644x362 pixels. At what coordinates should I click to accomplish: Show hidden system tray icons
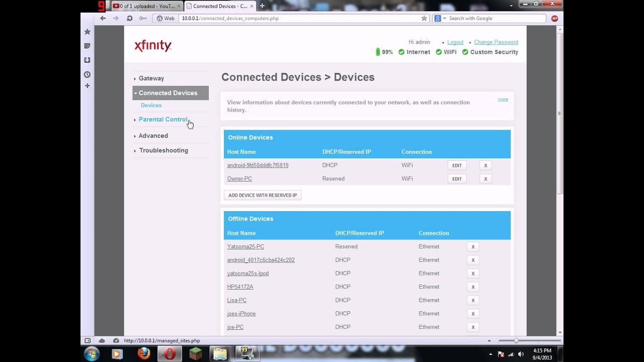click(x=491, y=354)
